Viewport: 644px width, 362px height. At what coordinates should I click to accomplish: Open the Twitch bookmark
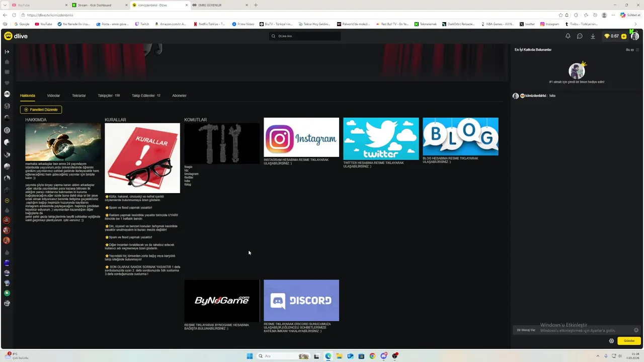click(x=141, y=24)
